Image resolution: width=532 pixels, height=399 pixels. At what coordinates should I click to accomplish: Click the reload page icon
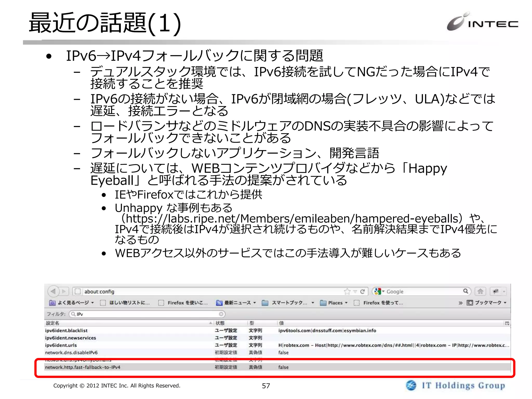click(363, 292)
